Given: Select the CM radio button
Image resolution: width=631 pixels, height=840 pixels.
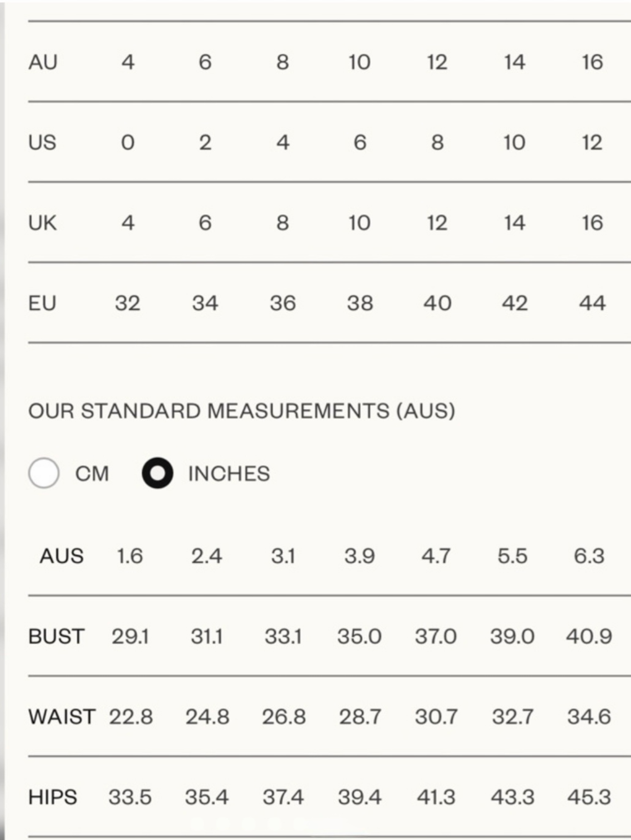Looking at the screenshot, I should (44, 473).
